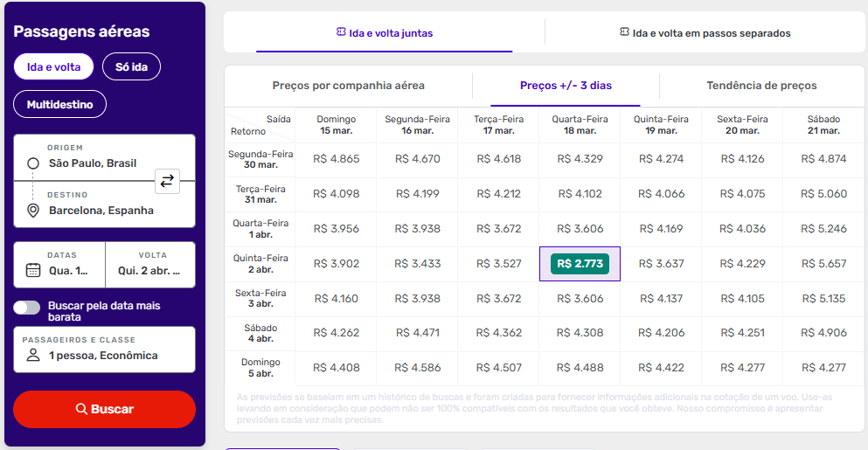
Task: Click the passenger person icon
Action: point(33,356)
